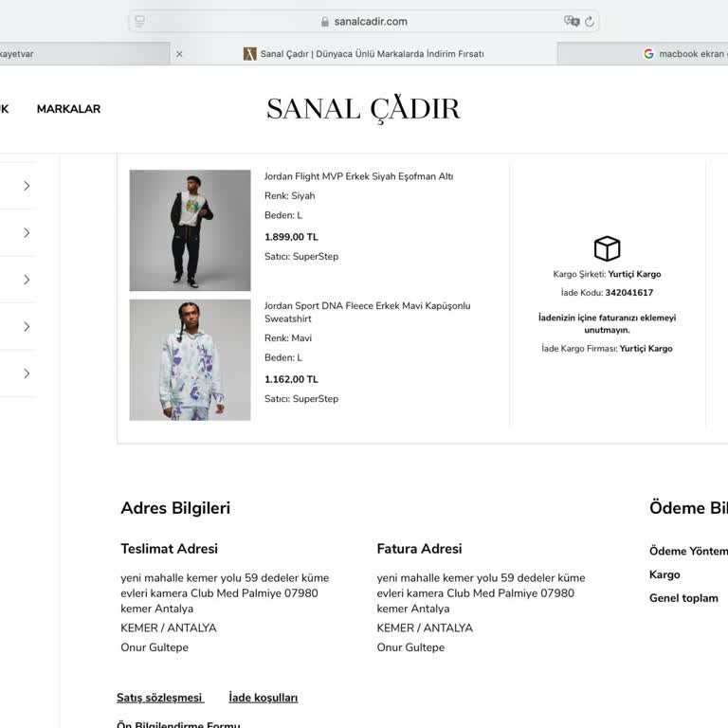
Task: Switch to the macbook ekran Google tab
Action: (x=643, y=54)
